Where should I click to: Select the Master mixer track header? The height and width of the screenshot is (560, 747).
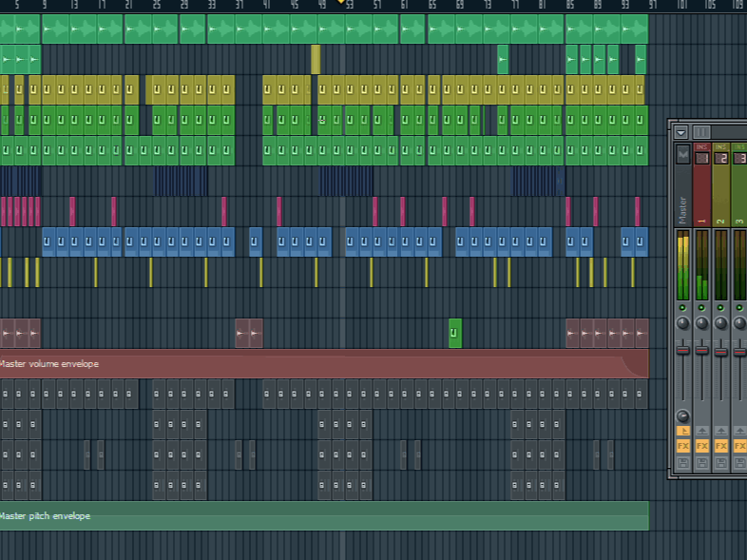pyautogui.click(x=682, y=200)
